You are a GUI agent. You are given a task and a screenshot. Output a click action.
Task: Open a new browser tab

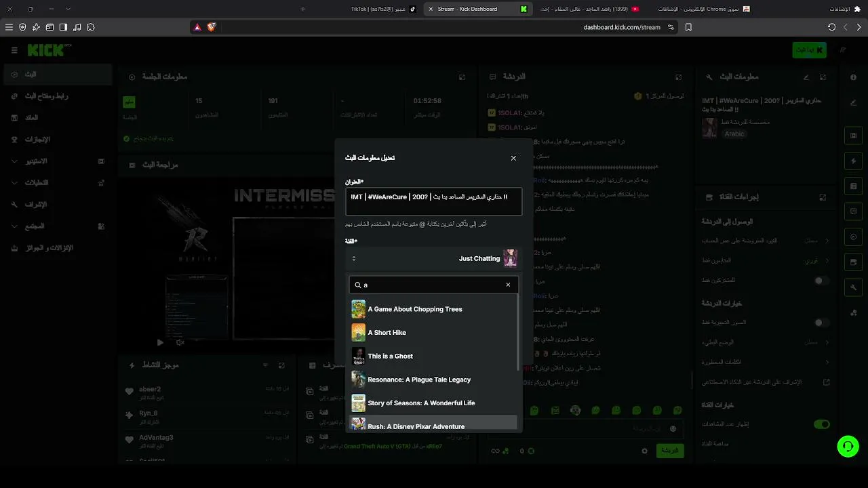(x=302, y=9)
